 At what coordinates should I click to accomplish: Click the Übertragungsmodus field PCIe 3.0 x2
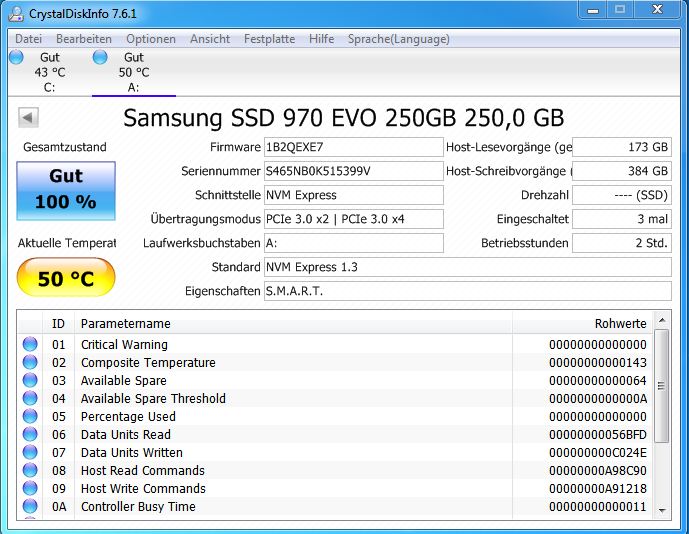(354, 219)
